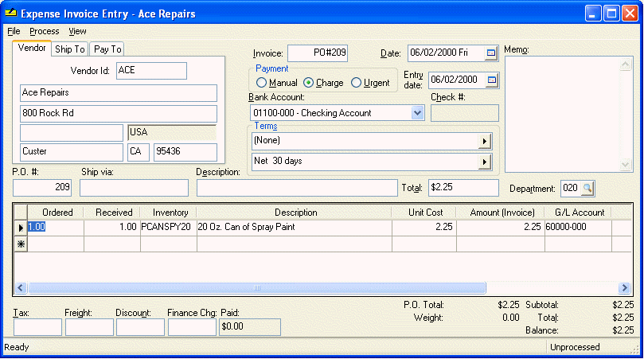This screenshot has width=644, height=359.
Task: Click the USA country field
Action: pos(172,133)
